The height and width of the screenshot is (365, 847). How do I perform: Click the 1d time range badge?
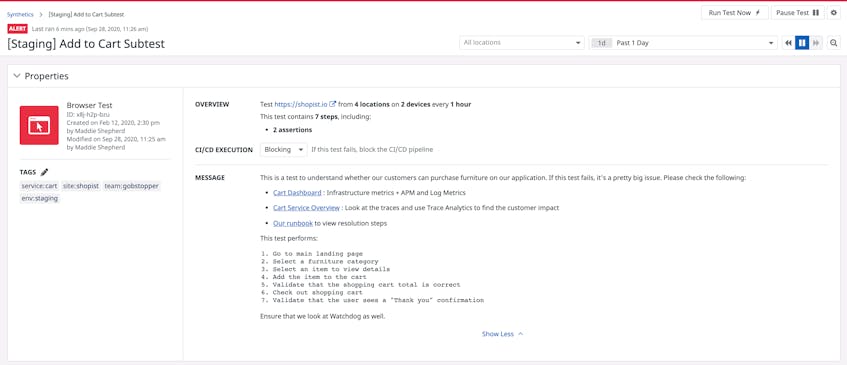[601, 43]
